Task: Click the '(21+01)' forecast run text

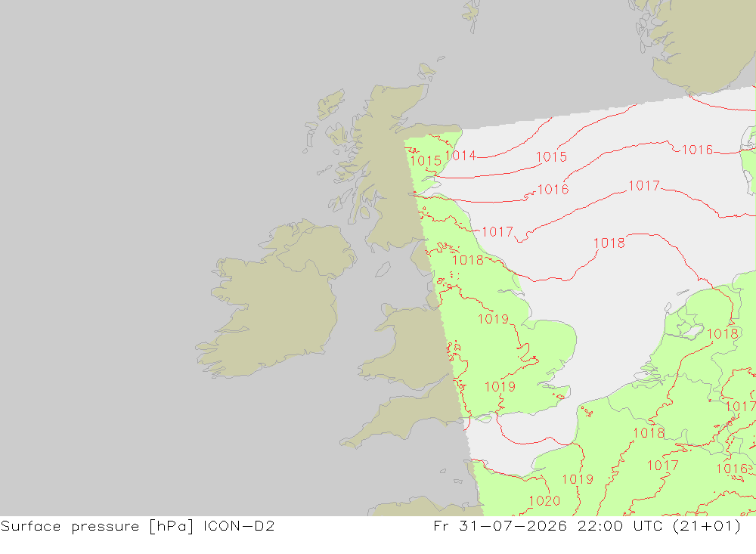Action: (x=707, y=526)
